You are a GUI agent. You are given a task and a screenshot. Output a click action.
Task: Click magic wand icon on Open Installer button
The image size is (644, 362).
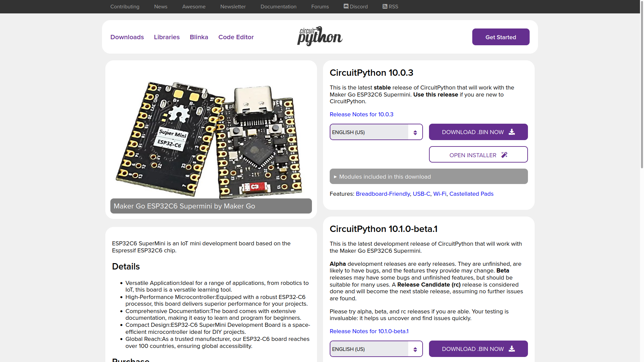coord(504,155)
